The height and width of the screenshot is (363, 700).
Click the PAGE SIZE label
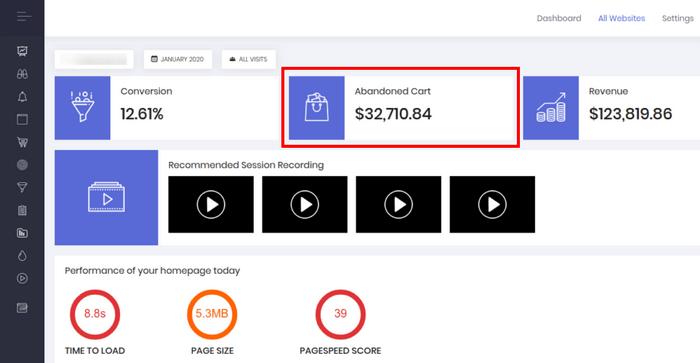point(212,351)
